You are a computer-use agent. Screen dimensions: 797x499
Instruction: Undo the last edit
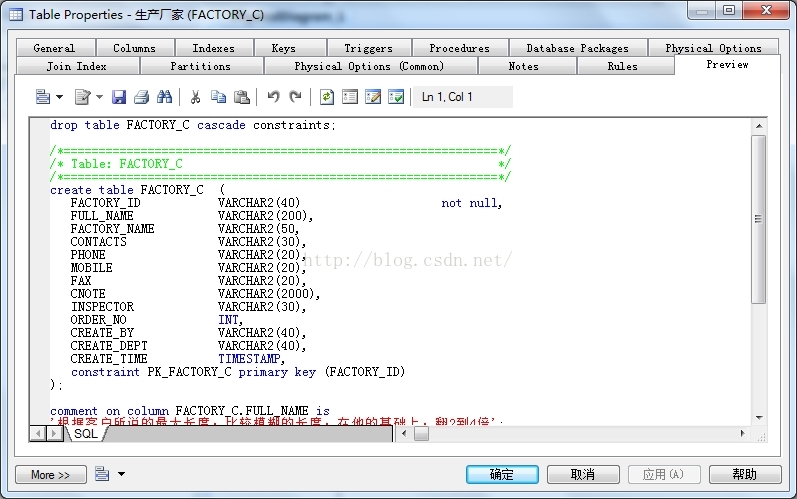[x=273, y=97]
